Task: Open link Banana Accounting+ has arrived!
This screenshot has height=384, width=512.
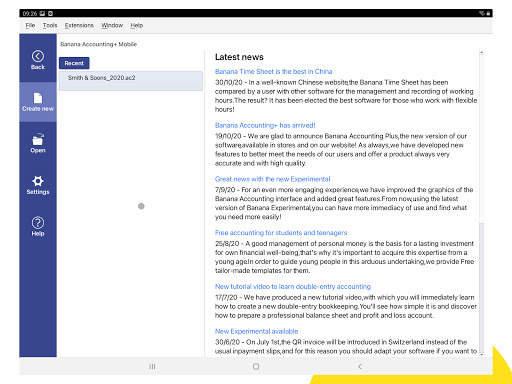Action: (265, 125)
